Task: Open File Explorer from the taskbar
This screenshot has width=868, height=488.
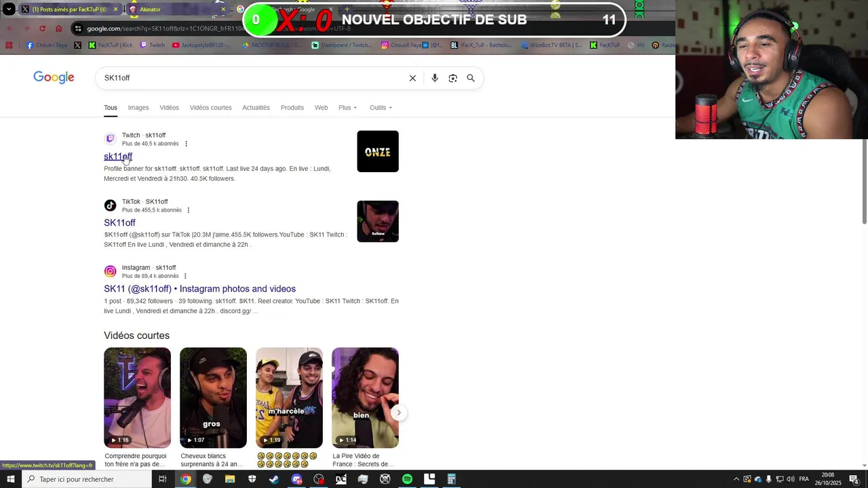Action: point(230,479)
